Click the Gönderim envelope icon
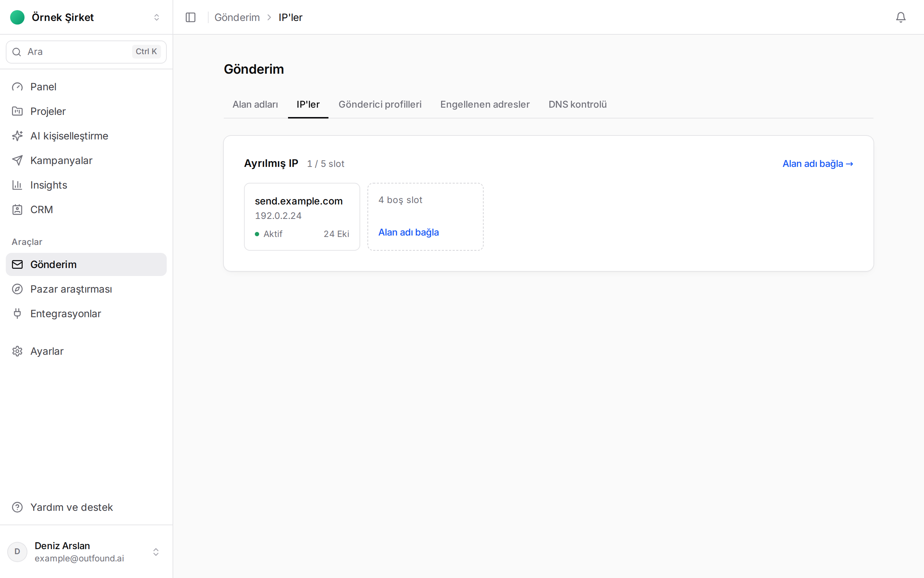 tap(17, 264)
